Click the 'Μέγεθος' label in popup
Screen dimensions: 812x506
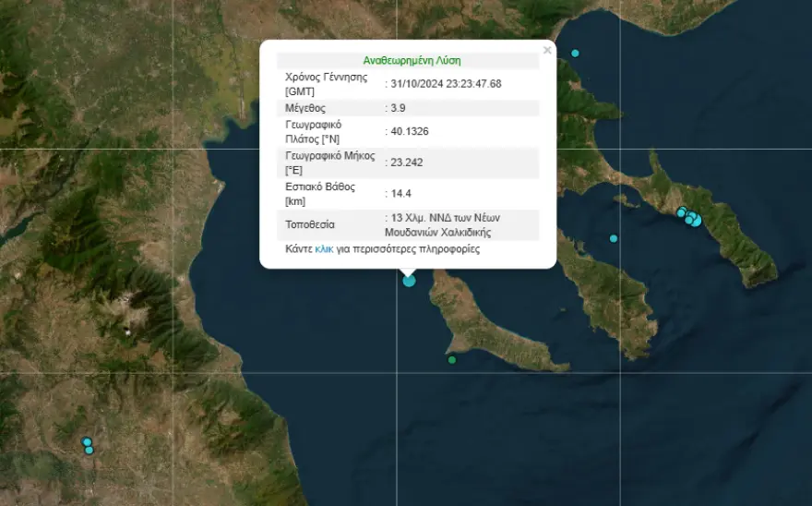305,108
